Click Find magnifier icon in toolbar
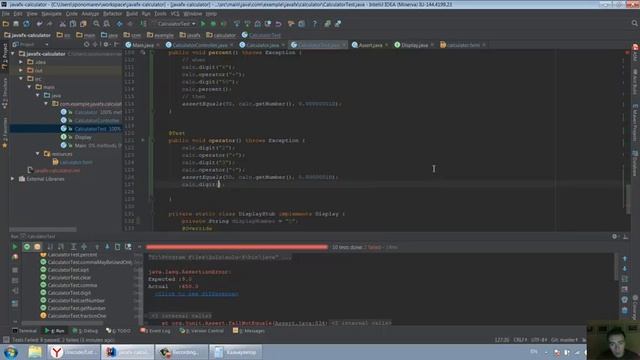This screenshot has height=360, width=640. [96, 24]
